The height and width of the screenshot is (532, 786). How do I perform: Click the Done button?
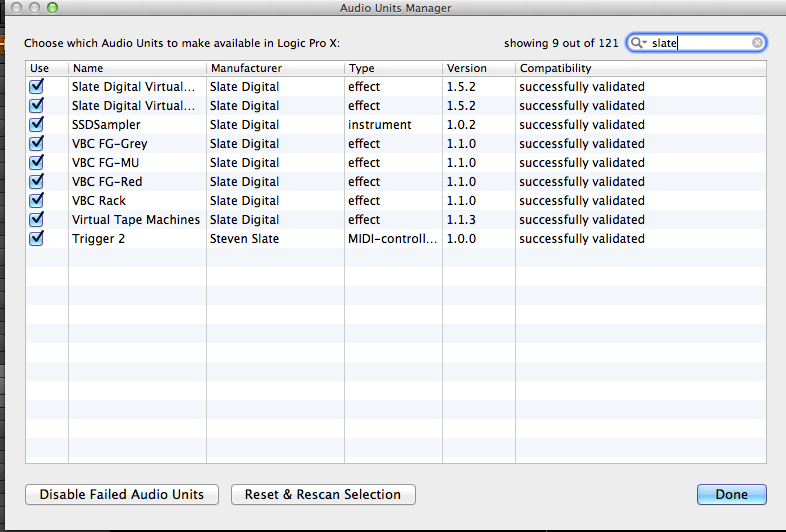732,494
